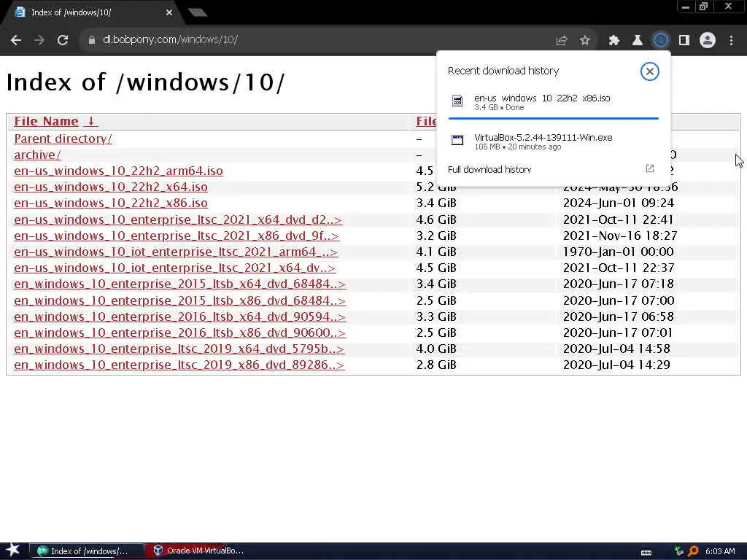Open the star start menu button
This screenshot has width=747, height=560.
[12, 551]
